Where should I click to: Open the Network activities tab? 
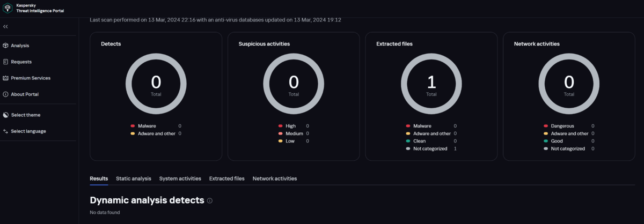point(275,178)
